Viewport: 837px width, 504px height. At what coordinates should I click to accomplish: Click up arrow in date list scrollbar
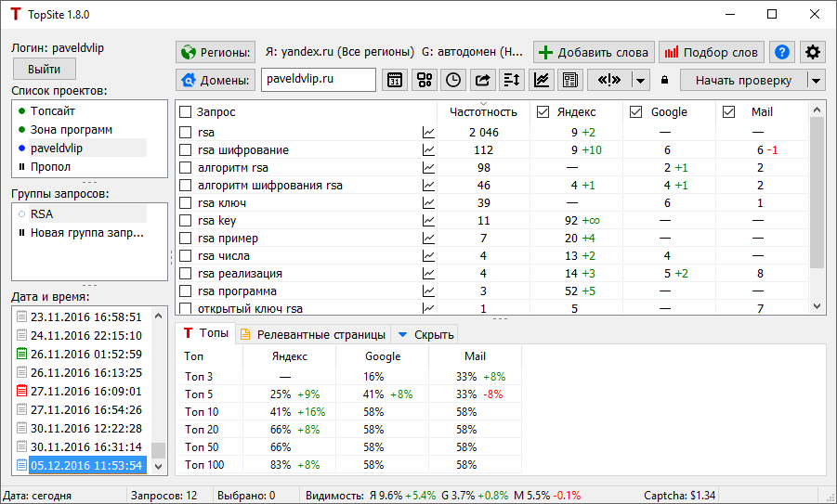click(x=158, y=316)
